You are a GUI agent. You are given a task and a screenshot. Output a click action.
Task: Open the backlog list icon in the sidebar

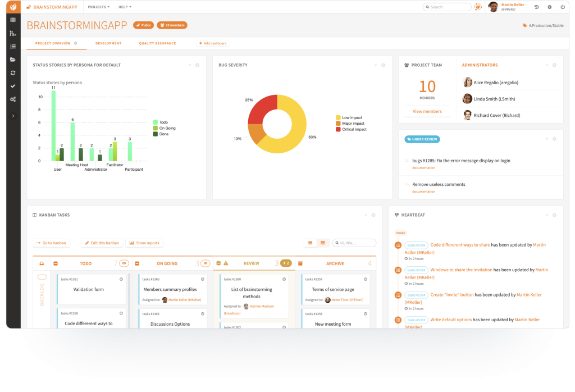click(12, 45)
